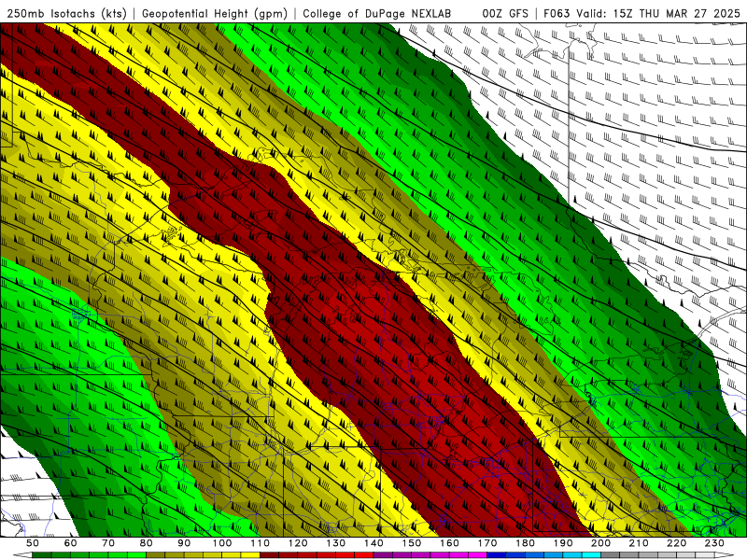Screen dimensions: 747x560
Task: Click the 200 value on the color scale
Action: point(600,543)
